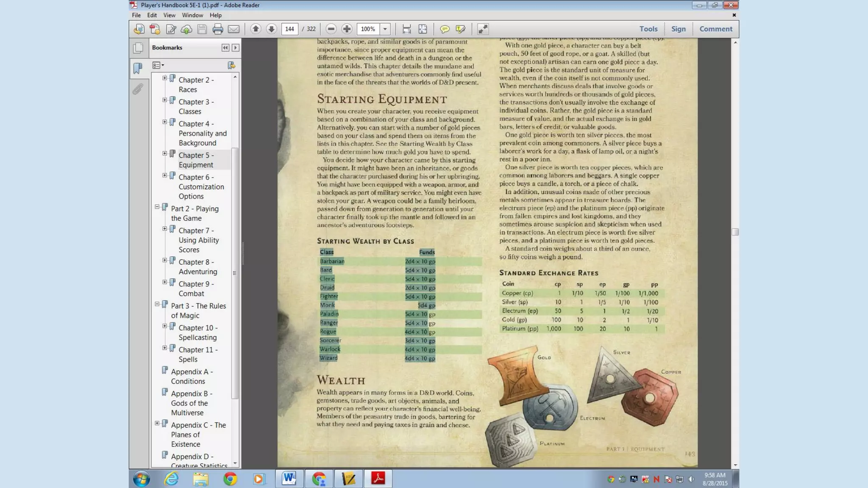Image resolution: width=868 pixels, height=488 pixels.
Task: Click the Print file icon
Action: (218, 29)
